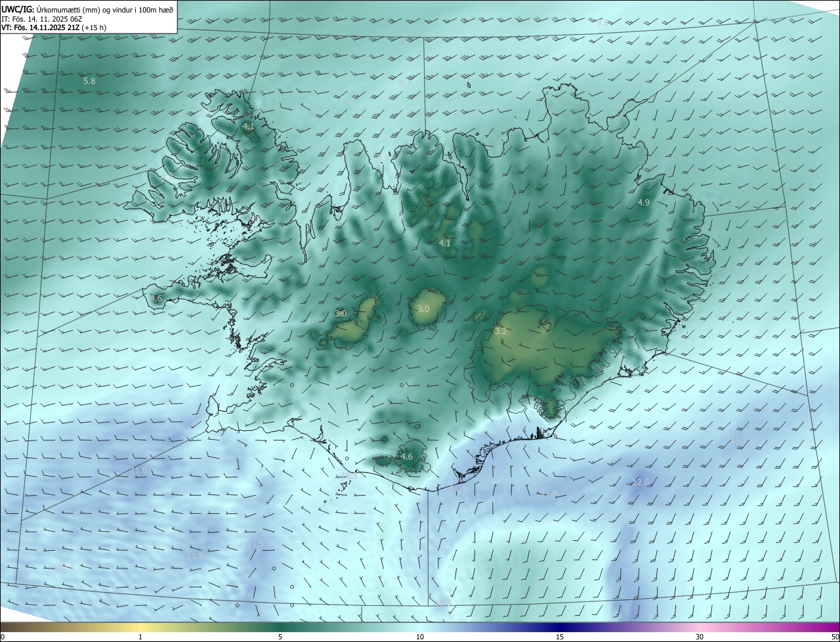The image size is (840, 642).
Task: Click the 12.0 value over the southeastern sea
Action: tap(640, 482)
